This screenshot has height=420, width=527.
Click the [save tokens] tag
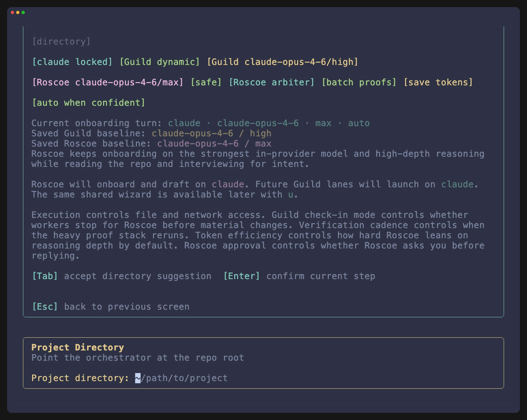[438, 82]
